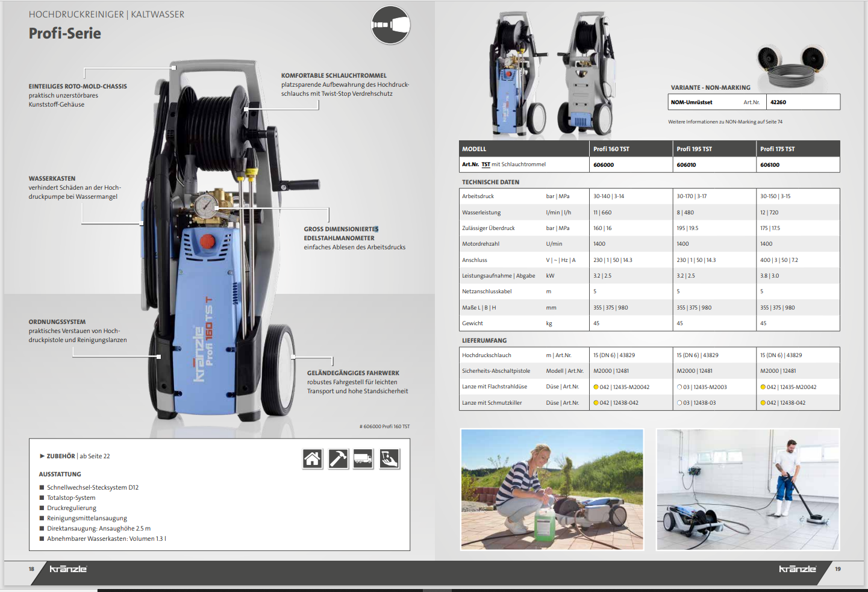Click the 'ORDNUNGSSYSTEM' callout label
The image size is (868, 592).
[x=57, y=322]
